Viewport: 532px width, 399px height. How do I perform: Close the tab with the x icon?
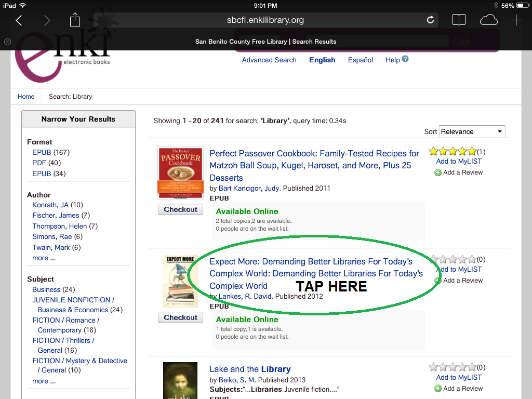click(x=7, y=42)
